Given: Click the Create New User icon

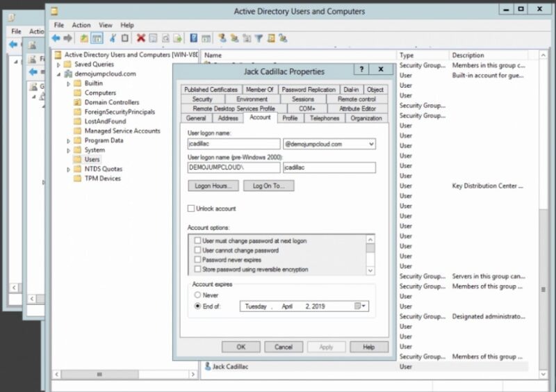Looking at the screenshot, I should pos(222,39).
